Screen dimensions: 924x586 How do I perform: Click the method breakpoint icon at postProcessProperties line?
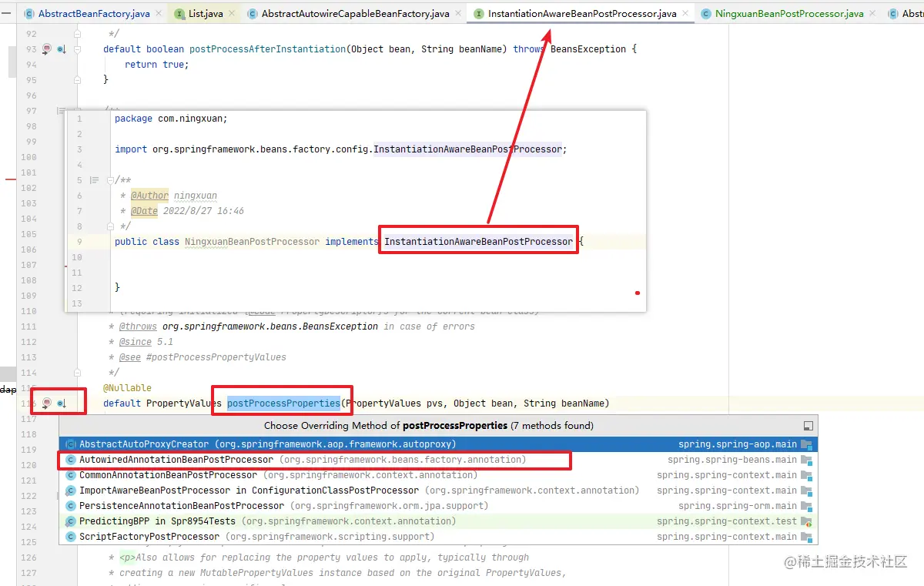click(46, 403)
